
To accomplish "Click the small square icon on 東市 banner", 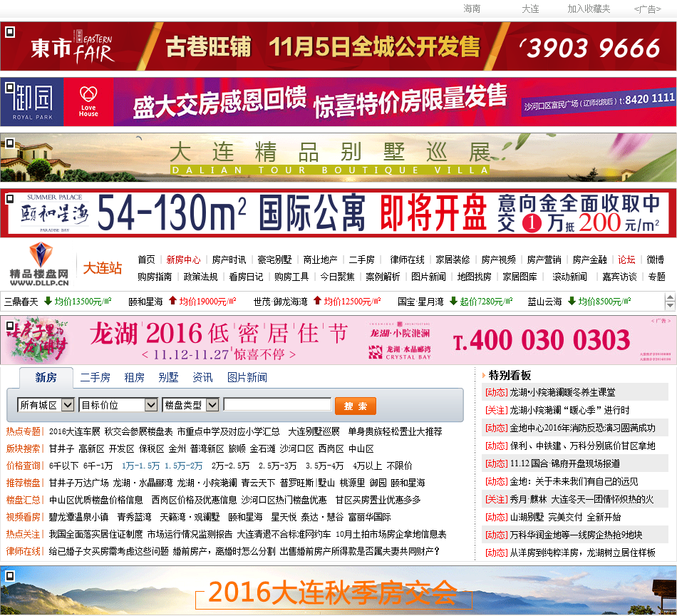I will 10,32.
